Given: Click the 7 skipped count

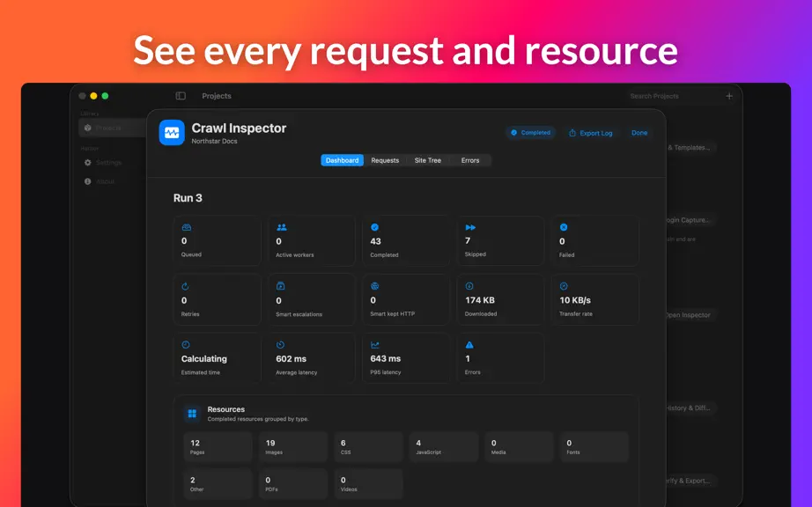Looking at the screenshot, I should point(468,241).
